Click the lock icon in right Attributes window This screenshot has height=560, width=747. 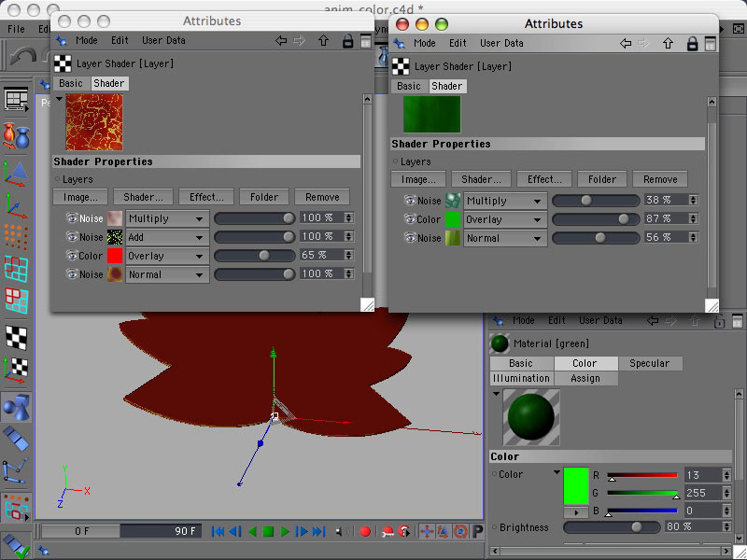coord(692,43)
